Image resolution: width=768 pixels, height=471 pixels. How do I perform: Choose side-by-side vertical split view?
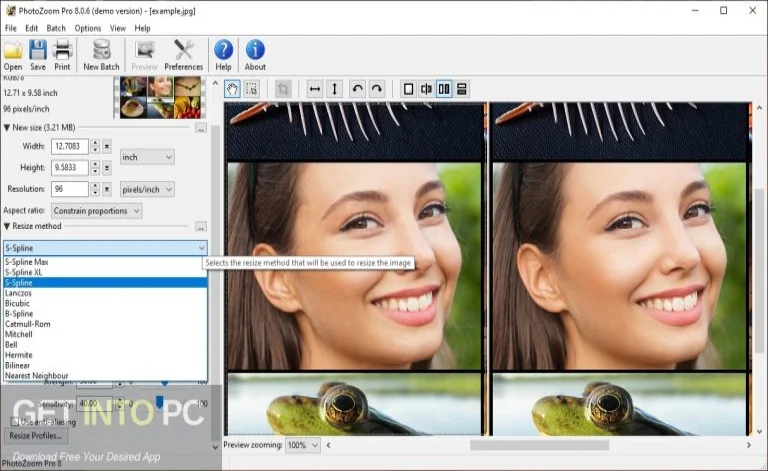[x=444, y=89]
